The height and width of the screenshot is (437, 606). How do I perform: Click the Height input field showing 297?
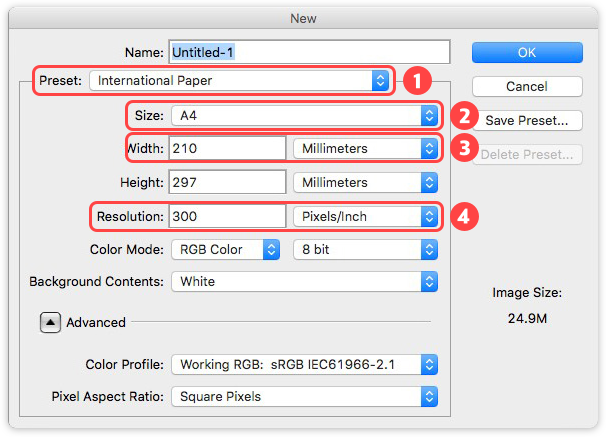[227, 183]
